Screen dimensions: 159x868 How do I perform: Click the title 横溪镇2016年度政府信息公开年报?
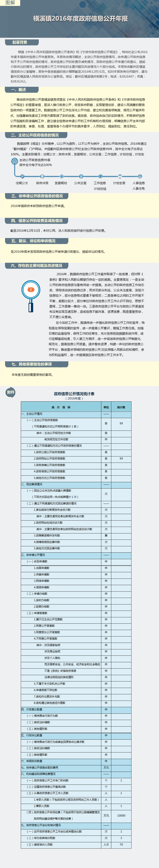point(80,19)
